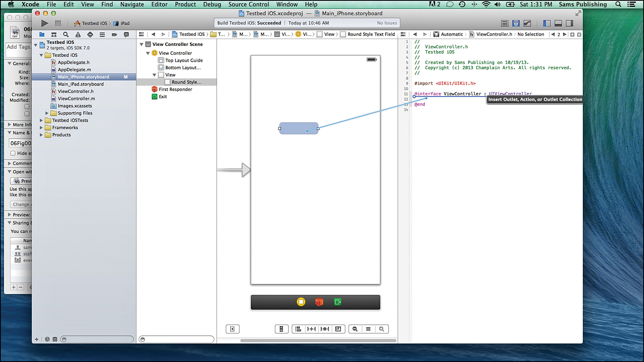Click the View Controller dock icon
The image size is (644, 362).
click(x=301, y=302)
